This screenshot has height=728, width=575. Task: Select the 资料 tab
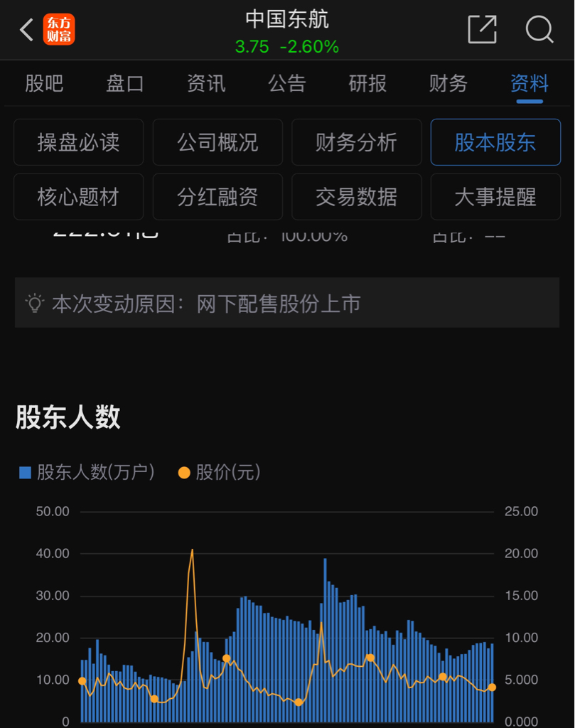pos(530,84)
